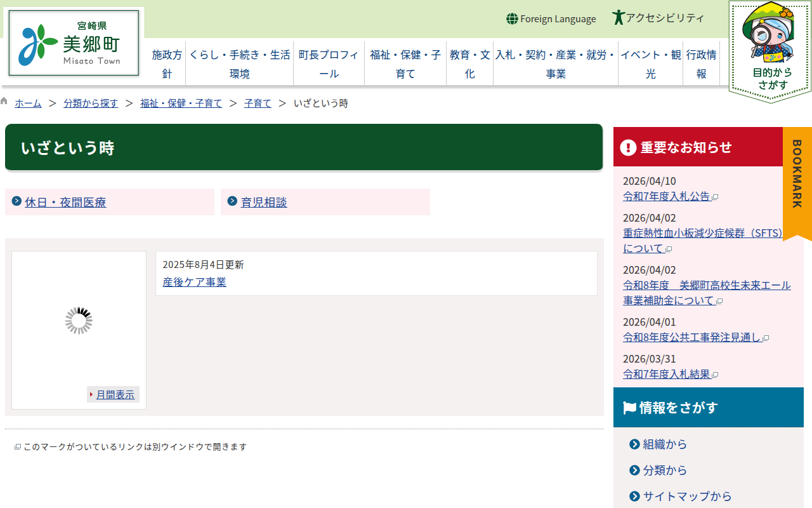The image size is (812, 508).
Task: Open 美郷町高校生未来エール事業補助金 notice
Action: tap(707, 293)
